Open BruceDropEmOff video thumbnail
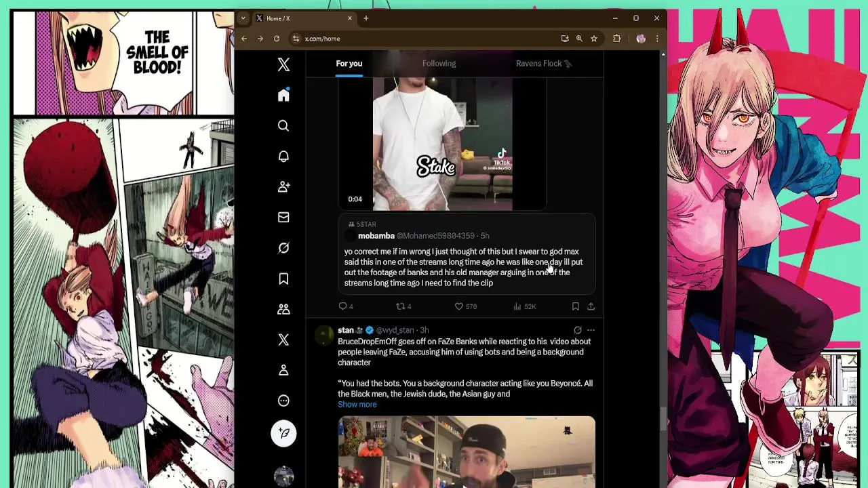 467,452
